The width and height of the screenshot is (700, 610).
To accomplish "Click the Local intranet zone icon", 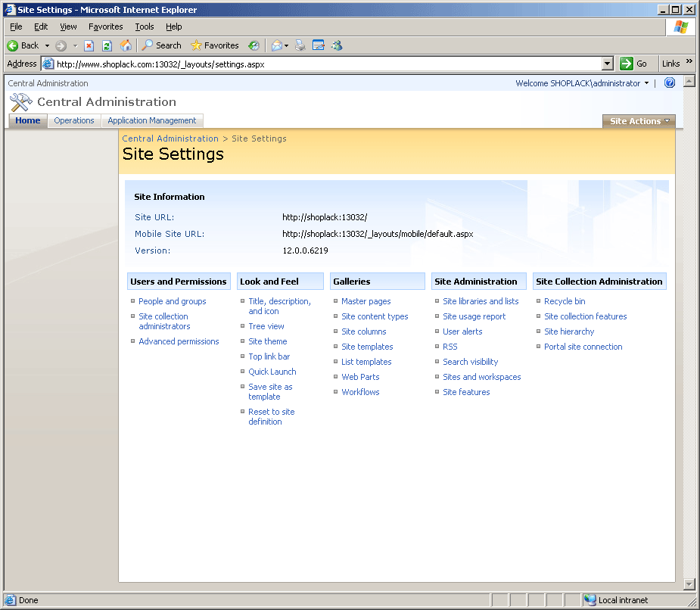I will pyautogui.click(x=590, y=600).
